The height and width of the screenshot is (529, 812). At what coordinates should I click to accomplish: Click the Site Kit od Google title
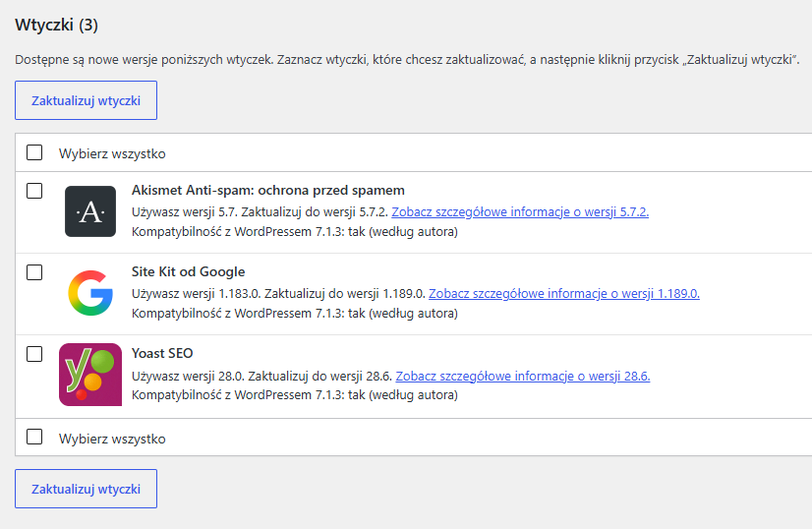coord(188,271)
